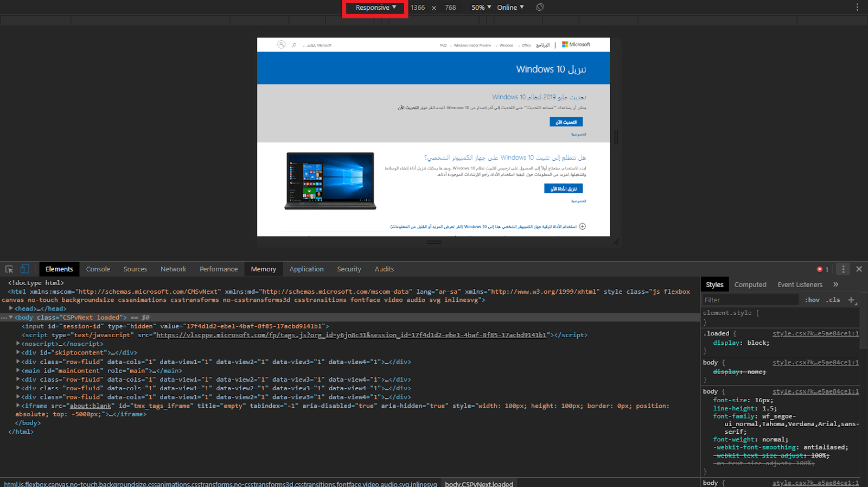Click the user account icon on webpage
Viewport: 868px width, 487px height.
(281, 45)
